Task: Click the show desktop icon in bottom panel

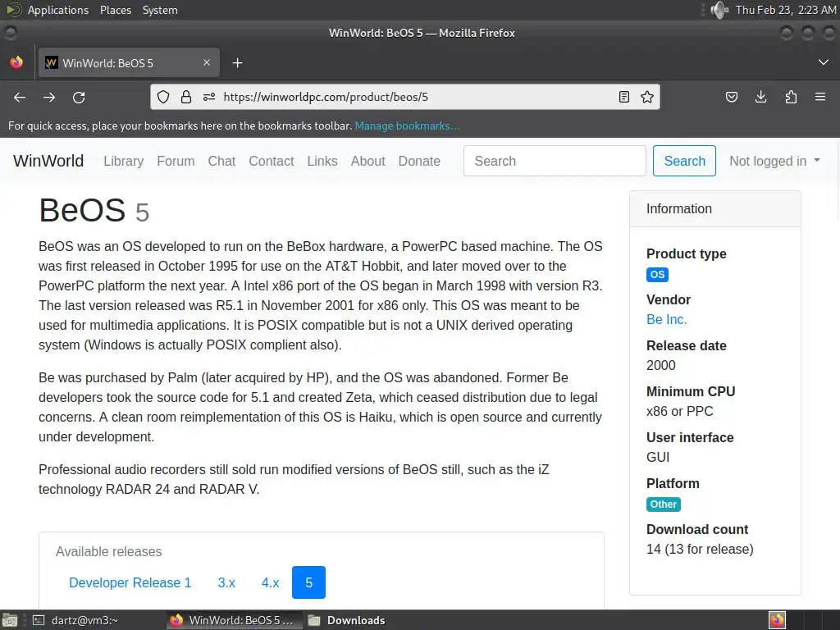Action: [x=10, y=620]
